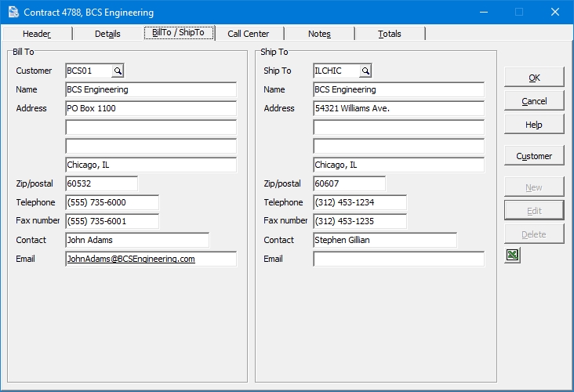
Task: Click Ship To contact Stephen Gillian
Action: tap(385, 240)
